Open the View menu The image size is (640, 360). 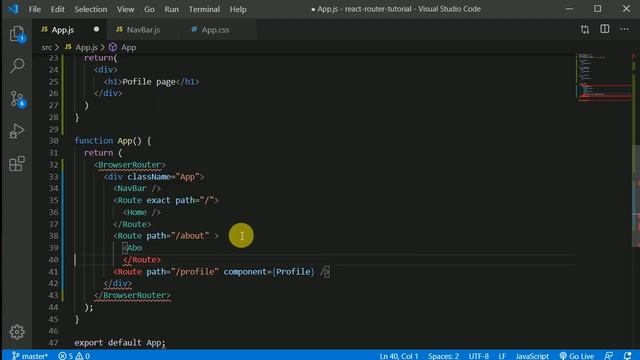click(125, 9)
